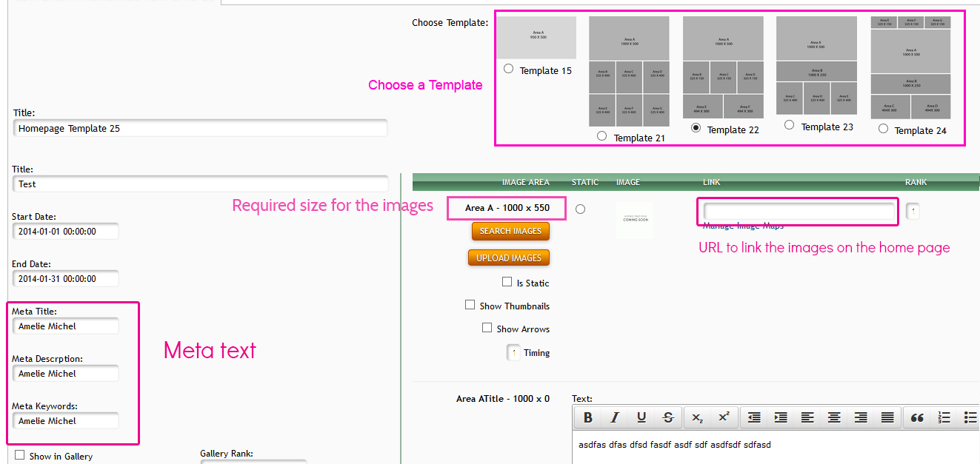
Task: Toggle bold formatting in text editor
Action: 587,417
